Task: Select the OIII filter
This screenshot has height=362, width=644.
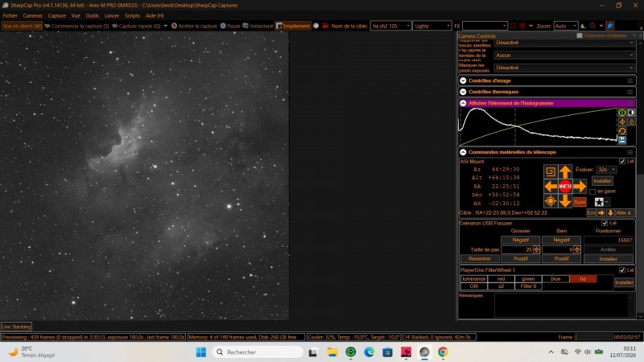Action: coord(473,286)
